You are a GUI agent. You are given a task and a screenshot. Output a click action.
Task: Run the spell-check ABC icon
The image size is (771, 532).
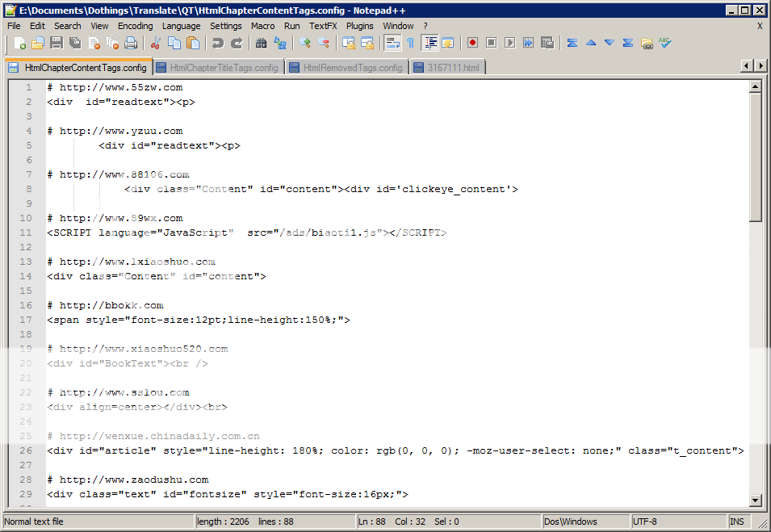click(x=665, y=43)
